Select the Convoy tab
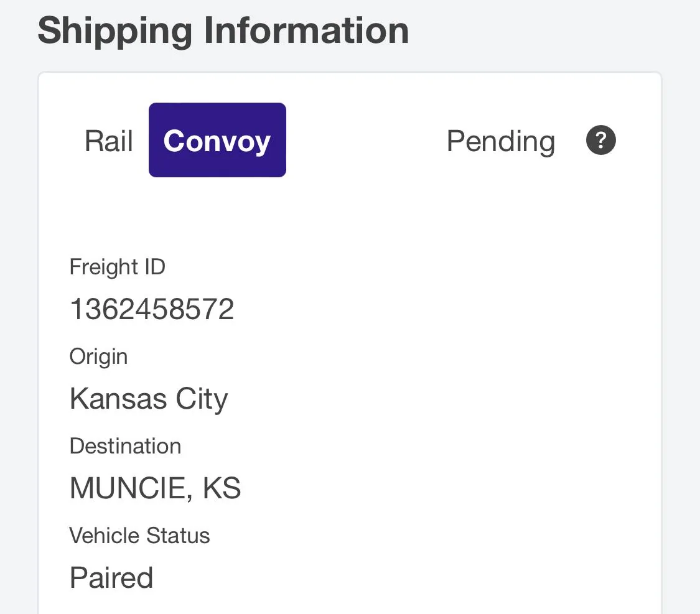Screen dimensions: 700x614 (217, 141)
